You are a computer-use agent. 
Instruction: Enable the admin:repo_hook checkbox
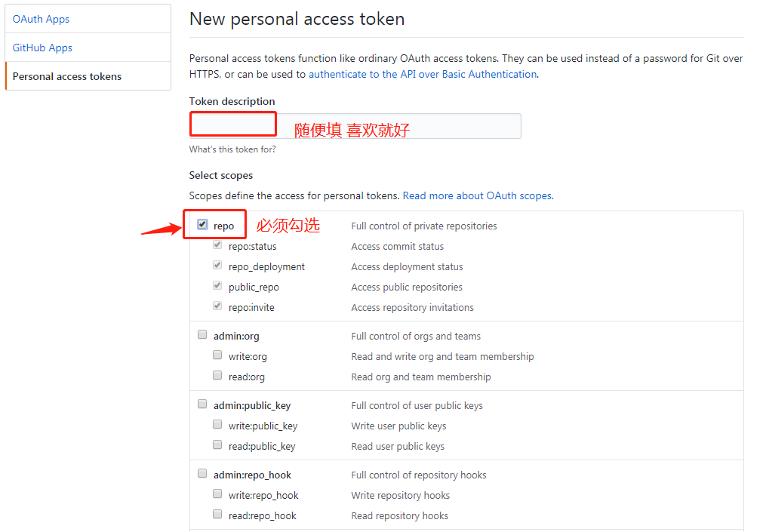coord(202,474)
